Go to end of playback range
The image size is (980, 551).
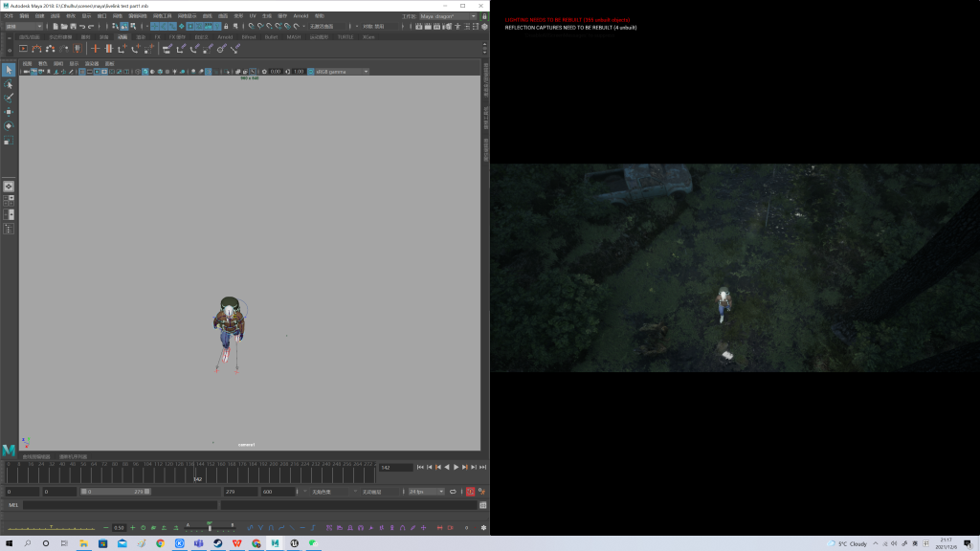(x=482, y=467)
